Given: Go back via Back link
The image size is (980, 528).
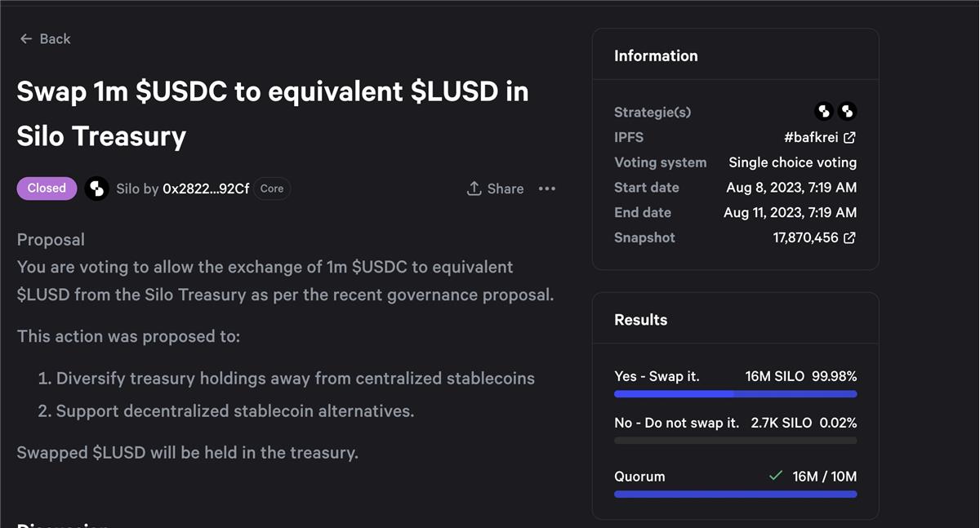Looking at the screenshot, I should coord(55,39).
